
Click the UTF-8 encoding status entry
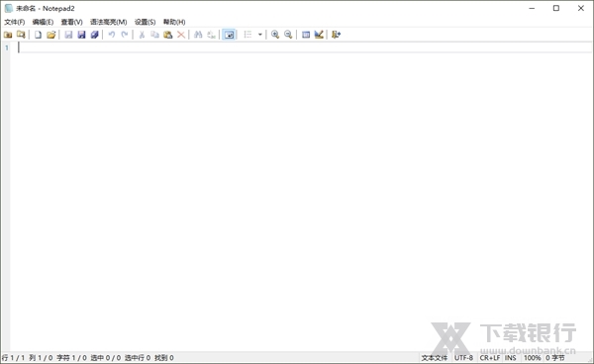click(463, 358)
